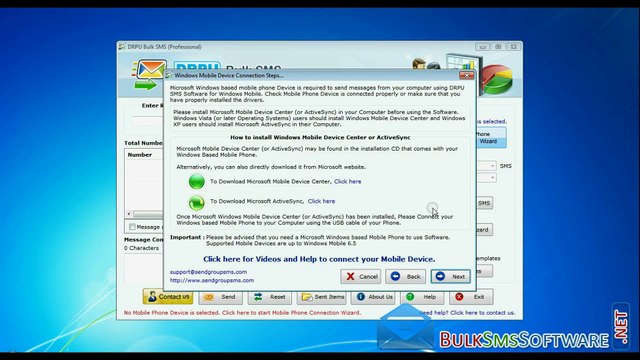Close Windows Mobile Device Connection Steps dialog
This screenshot has height=360, width=640.
point(467,75)
